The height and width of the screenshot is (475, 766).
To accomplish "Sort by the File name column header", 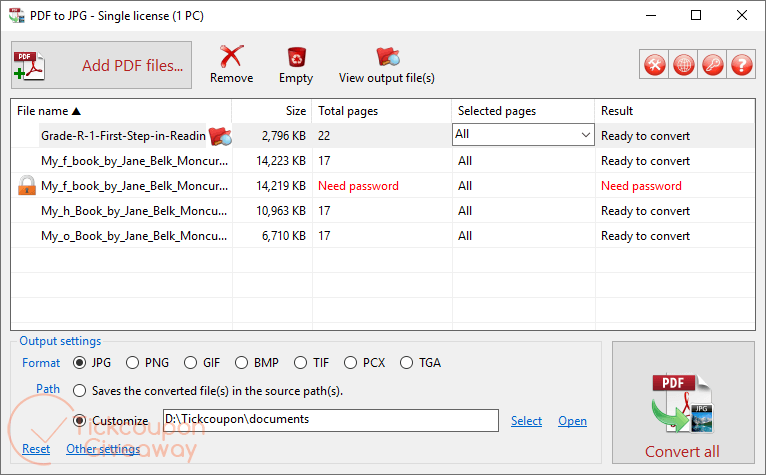I will 121,111.
